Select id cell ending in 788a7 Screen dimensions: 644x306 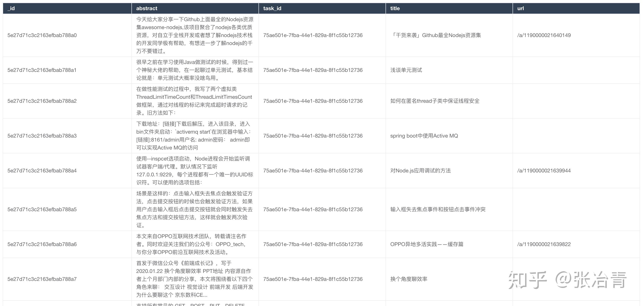click(42, 279)
